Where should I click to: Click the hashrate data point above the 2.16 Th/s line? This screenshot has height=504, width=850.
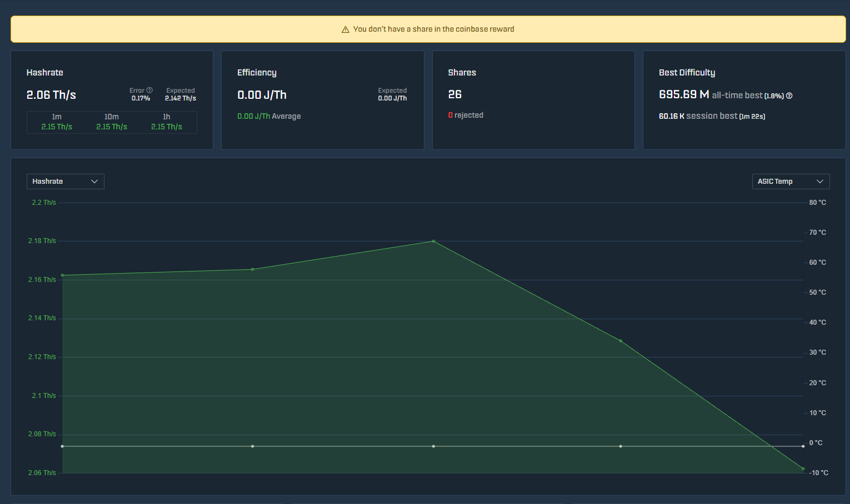coord(253,269)
